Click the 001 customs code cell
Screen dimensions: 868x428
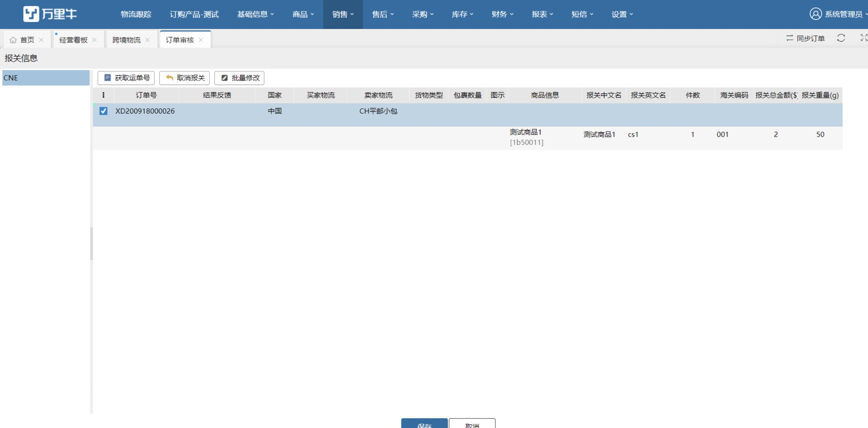[x=722, y=135]
